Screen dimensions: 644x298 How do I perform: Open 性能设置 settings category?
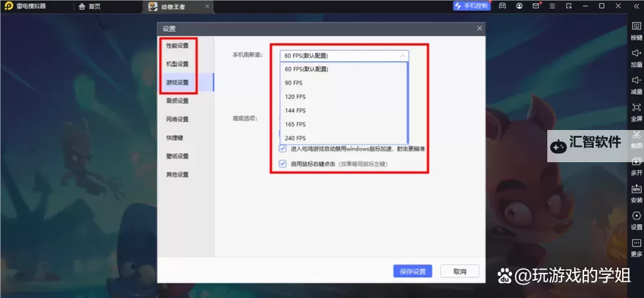(177, 46)
